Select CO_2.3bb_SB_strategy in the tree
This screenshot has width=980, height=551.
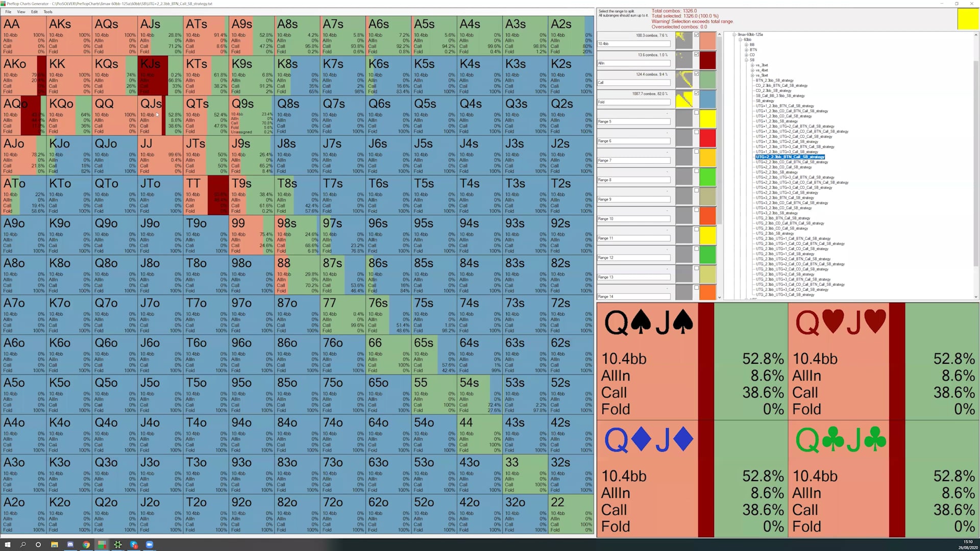(x=774, y=91)
